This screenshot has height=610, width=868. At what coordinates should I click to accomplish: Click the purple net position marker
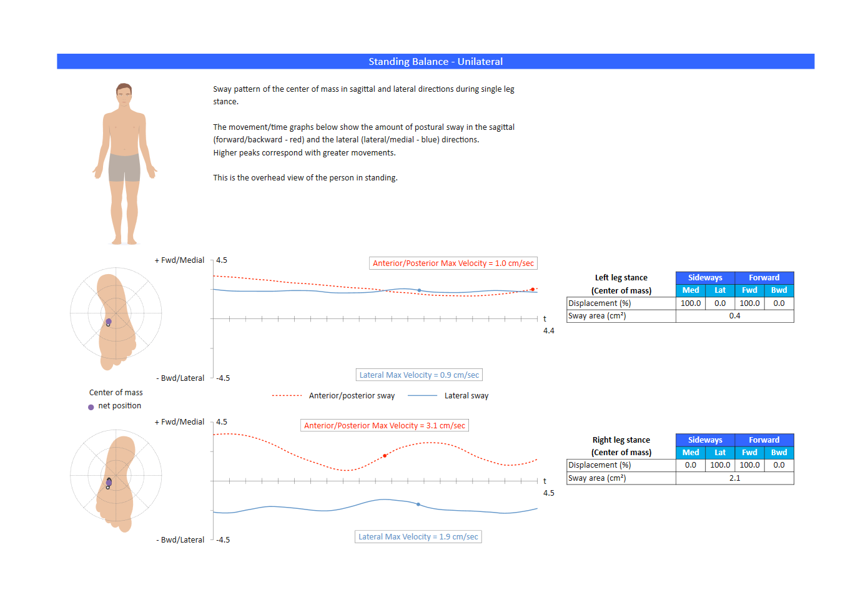[108, 320]
